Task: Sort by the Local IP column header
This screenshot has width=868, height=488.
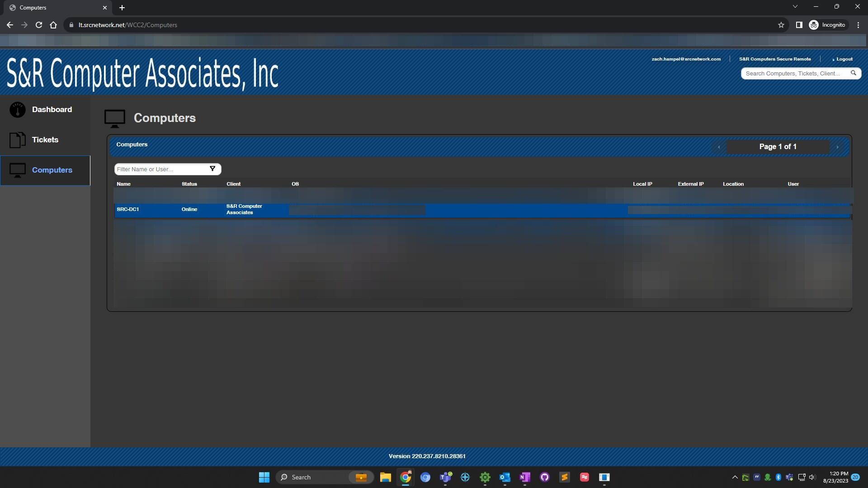Action: [x=642, y=184]
